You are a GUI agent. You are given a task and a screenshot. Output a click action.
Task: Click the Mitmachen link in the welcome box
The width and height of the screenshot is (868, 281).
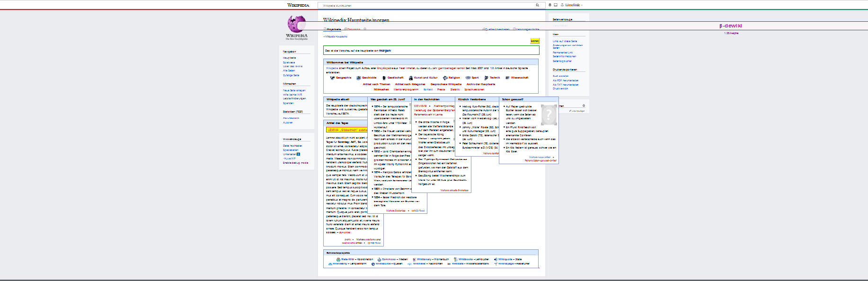[381, 89]
